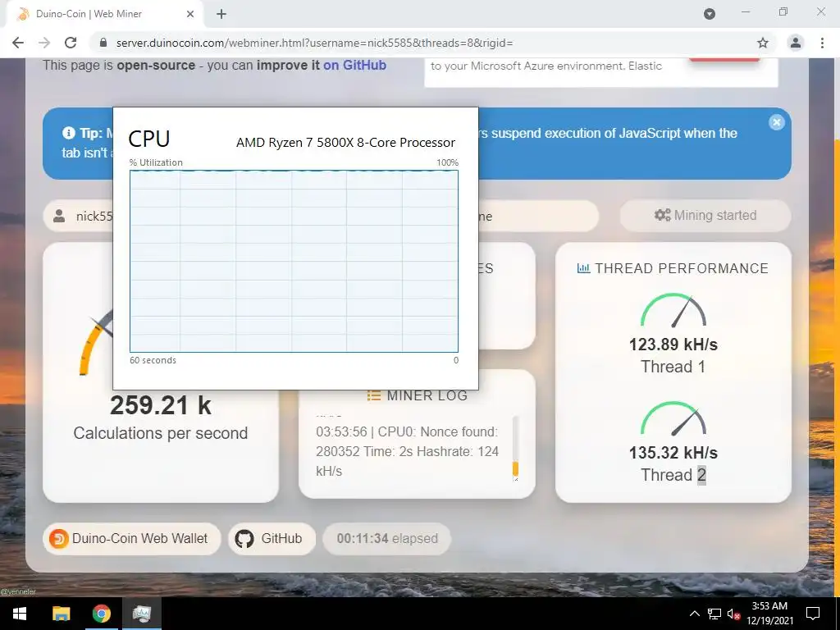
Task: Click the 123.89 kH/s value
Action: [x=673, y=344]
